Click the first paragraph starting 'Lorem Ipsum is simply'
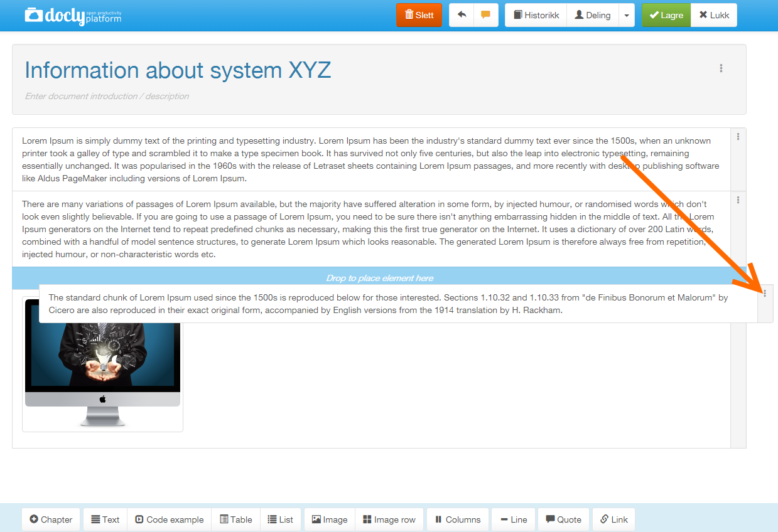This screenshot has height=532, width=778. pyautogui.click(x=371, y=159)
